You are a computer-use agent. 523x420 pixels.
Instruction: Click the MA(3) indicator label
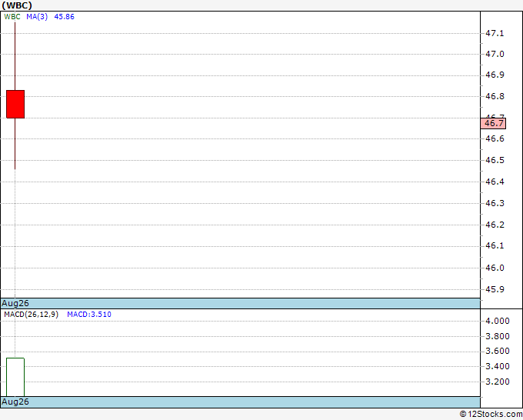37,17
